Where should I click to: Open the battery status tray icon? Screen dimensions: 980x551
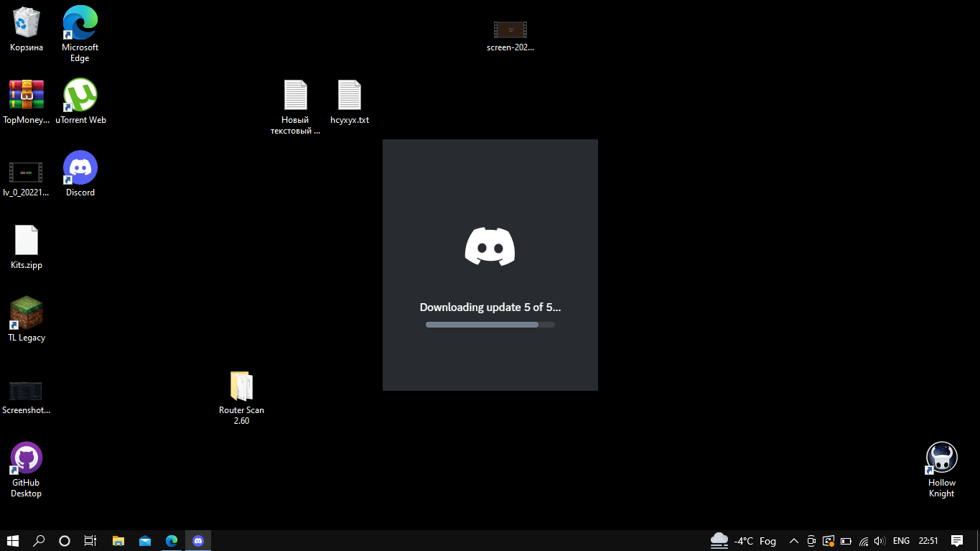846,541
